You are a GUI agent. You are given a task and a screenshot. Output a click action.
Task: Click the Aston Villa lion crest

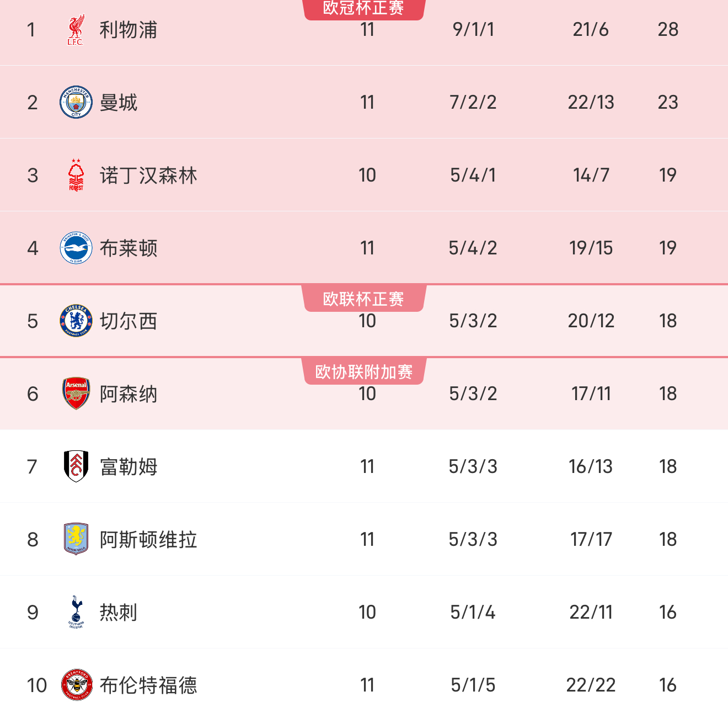76,539
